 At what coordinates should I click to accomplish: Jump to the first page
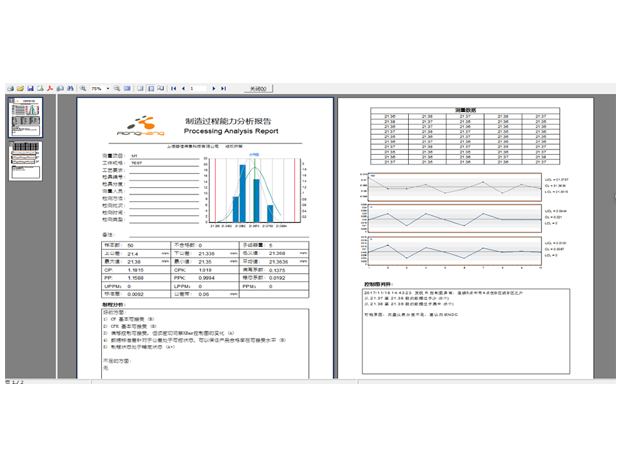click(x=174, y=88)
